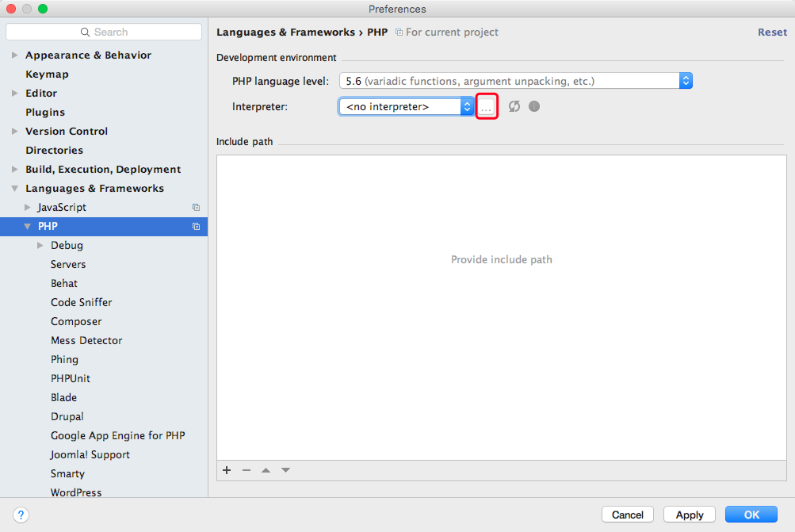Confirm with the OK button
The height and width of the screenshot is (532, 795).
pos(751,515)
